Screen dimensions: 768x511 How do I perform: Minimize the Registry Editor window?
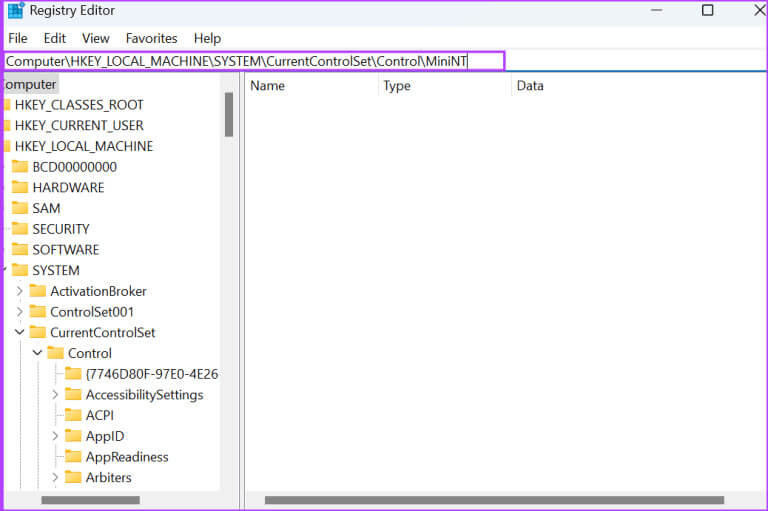click(x=656, y=10)
